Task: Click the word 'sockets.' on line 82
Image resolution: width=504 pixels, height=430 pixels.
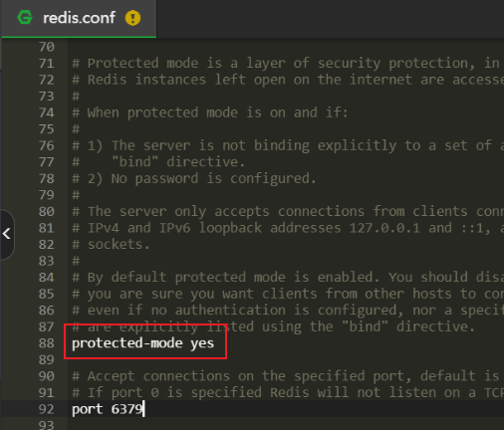Action: [119, 245]
